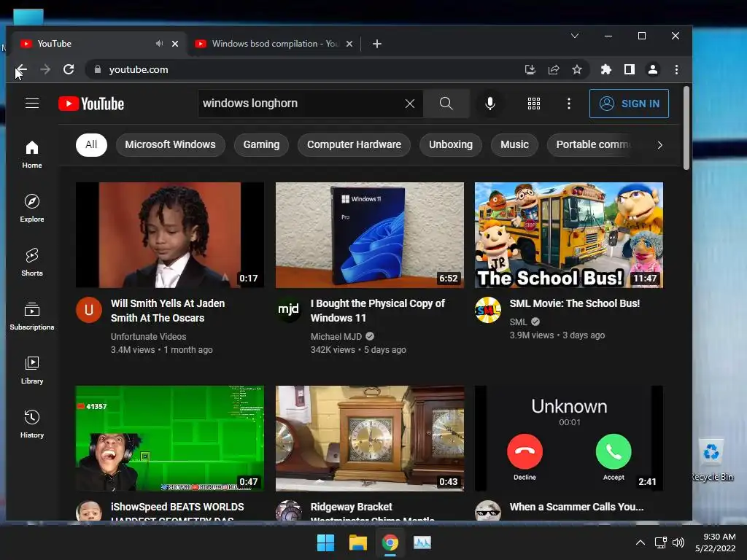Open History in the sidebar
Screen dimensions: 747x560
(x=32, y=424)
